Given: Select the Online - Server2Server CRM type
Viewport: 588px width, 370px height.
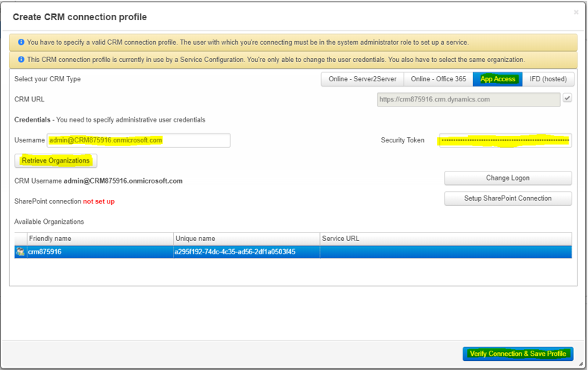Looking at the screenshot, I should pyautogui.click(x=362, y=79).
